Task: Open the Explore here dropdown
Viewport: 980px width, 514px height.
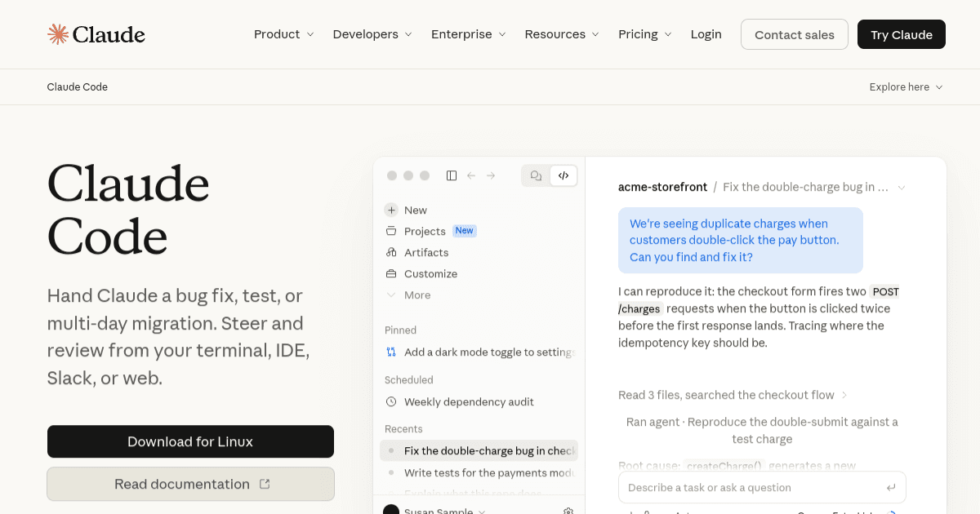Action: coord(906,87)
